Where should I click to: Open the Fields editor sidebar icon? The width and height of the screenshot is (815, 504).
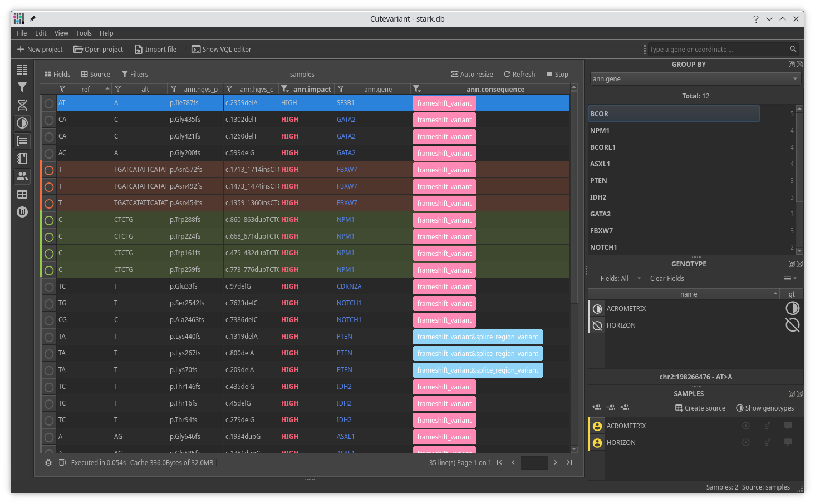click(22, 70)
